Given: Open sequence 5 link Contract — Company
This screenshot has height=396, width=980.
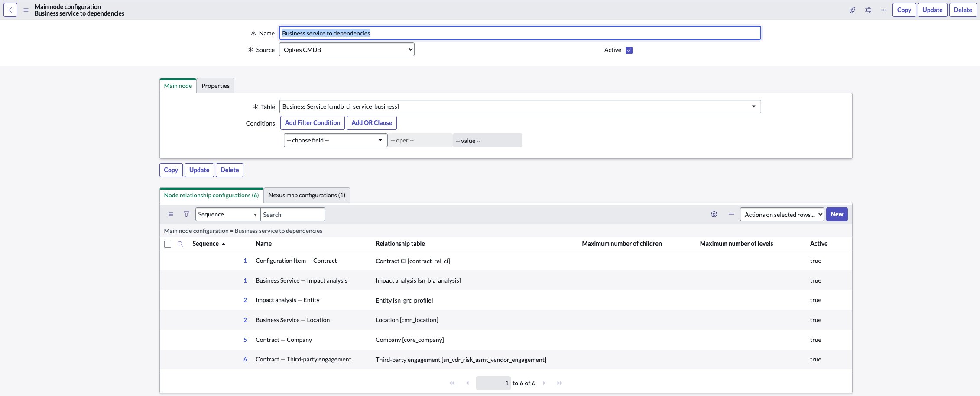Looking at the screenshot, I should (x=245, y=340).
